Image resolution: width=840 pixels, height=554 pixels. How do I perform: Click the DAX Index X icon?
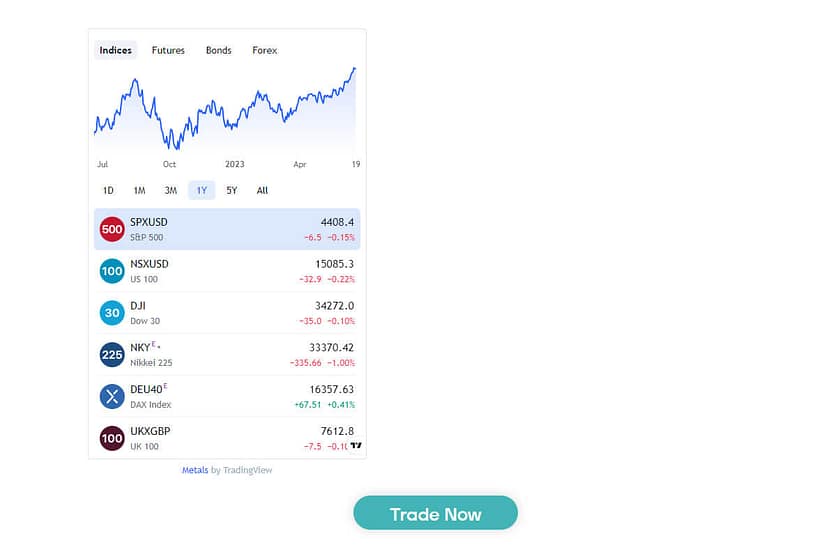[112, 396]
